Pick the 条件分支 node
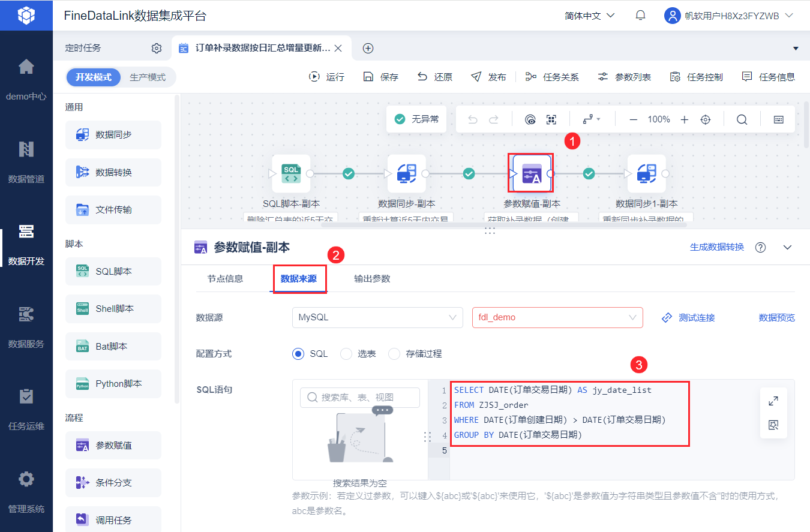Image resolution: width=810 pixels, height=532 pixels. (x=113, y=483)
